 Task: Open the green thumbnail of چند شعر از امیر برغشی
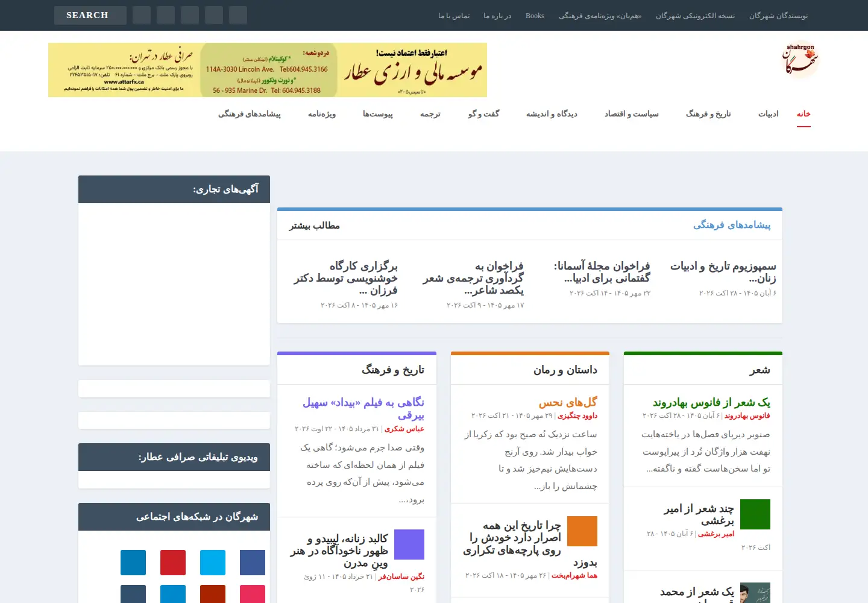(x=755, y=514)
